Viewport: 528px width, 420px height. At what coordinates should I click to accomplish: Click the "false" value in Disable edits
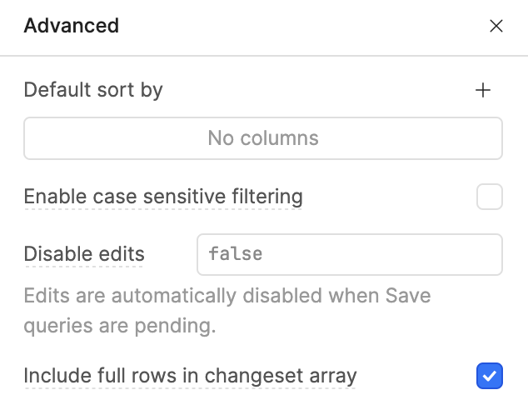coord(236,253)
